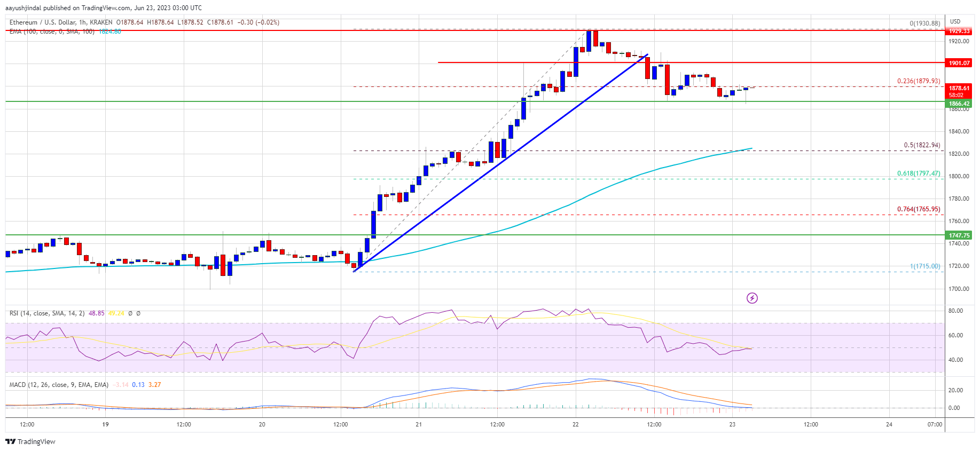Click the Fibonacci label 0.236(1879.93)
This screenshot has height=451, width=980.
pos(919,81)
